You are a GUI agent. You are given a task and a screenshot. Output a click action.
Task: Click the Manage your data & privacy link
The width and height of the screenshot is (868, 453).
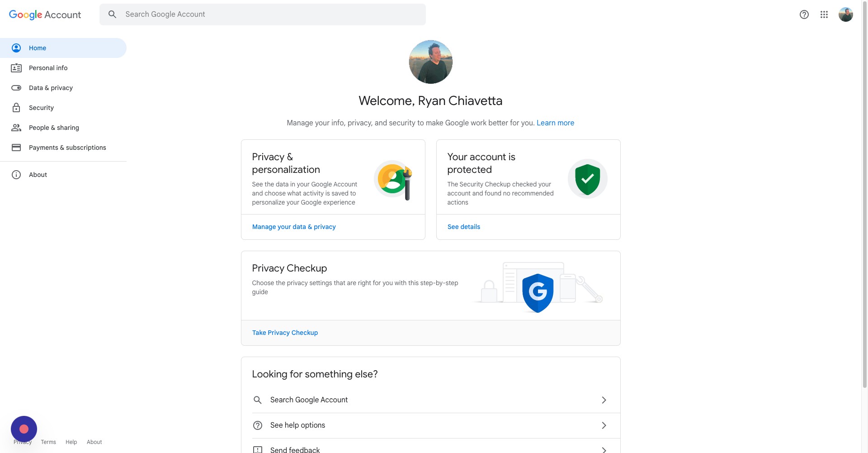click(x=294, y=227)
